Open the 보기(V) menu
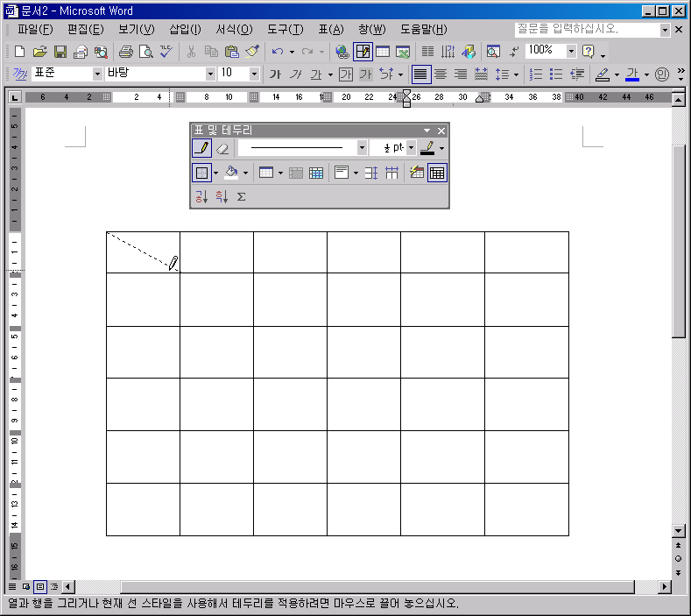691x616 pixels. (x=136, y=29)
